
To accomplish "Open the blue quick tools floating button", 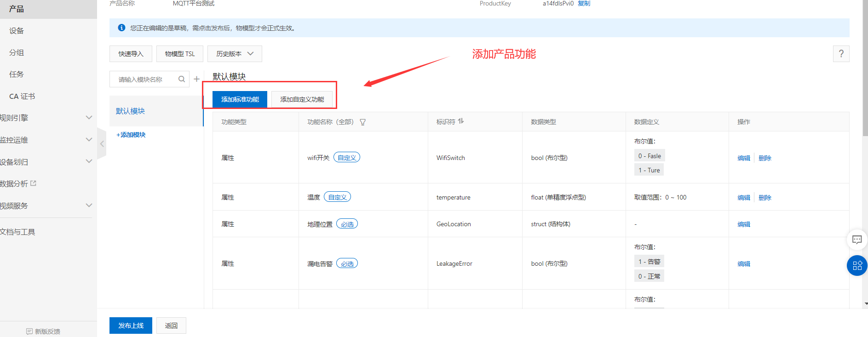I will 857,265.
